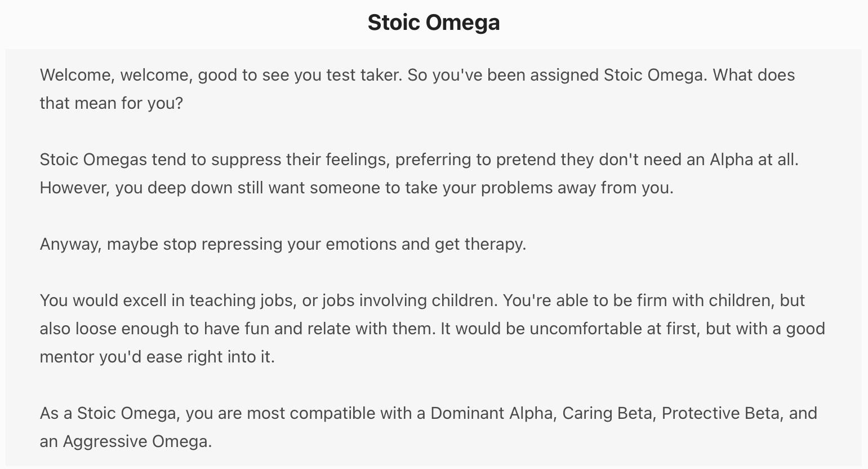Viewport: 868px width, 469px height.
Task: Click the word "mentor"
Action: tap(67, 357)
